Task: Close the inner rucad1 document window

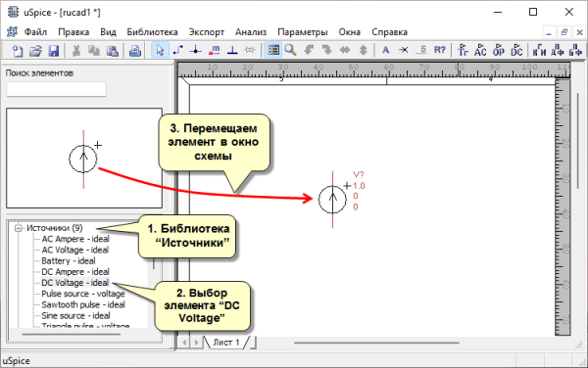Action: tap(579, 32)
